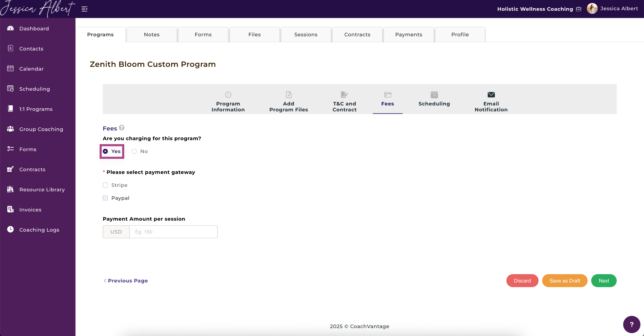
Task: Click the Resource Library books icon
Action: click(10, 189)
